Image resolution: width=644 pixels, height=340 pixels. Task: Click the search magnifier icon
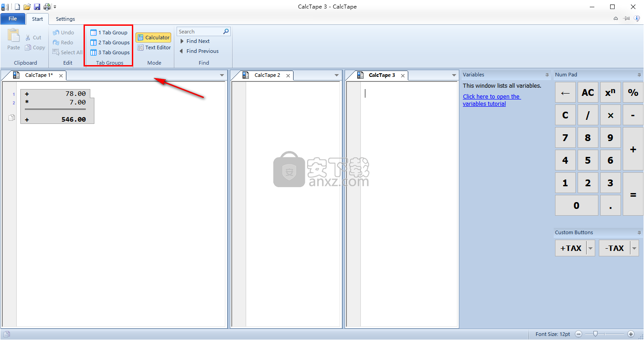(x=226, y=31)
